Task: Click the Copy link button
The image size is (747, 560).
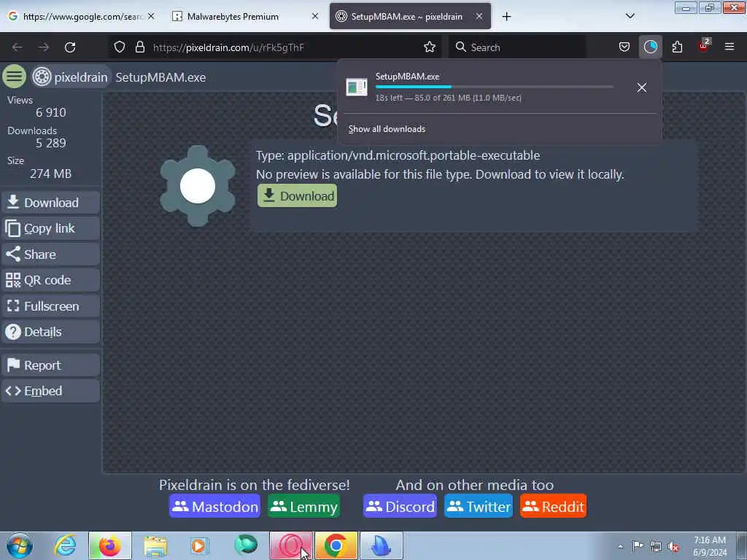Action: (x=50, y=228)
